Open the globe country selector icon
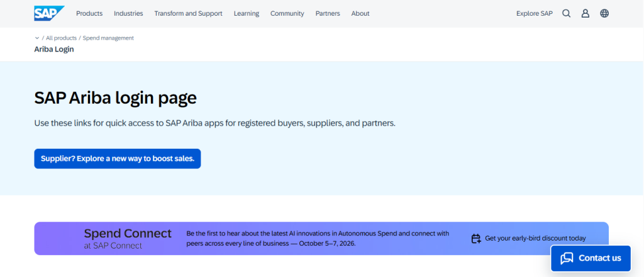The height and width of the screenshot is (277, 644). (604, 14)
